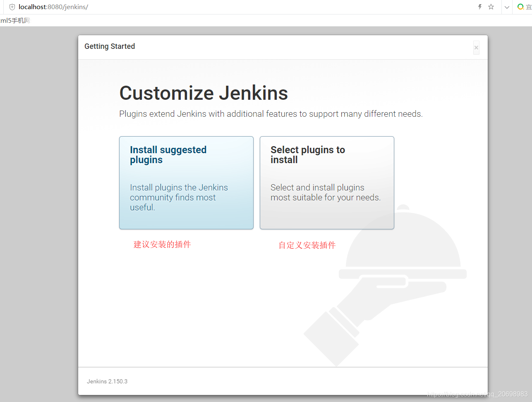The width and height of the screenshot is (532, 402).
Task: Click 'Plugins extend Jenkins' description text
Action: (x=271, y=114)
